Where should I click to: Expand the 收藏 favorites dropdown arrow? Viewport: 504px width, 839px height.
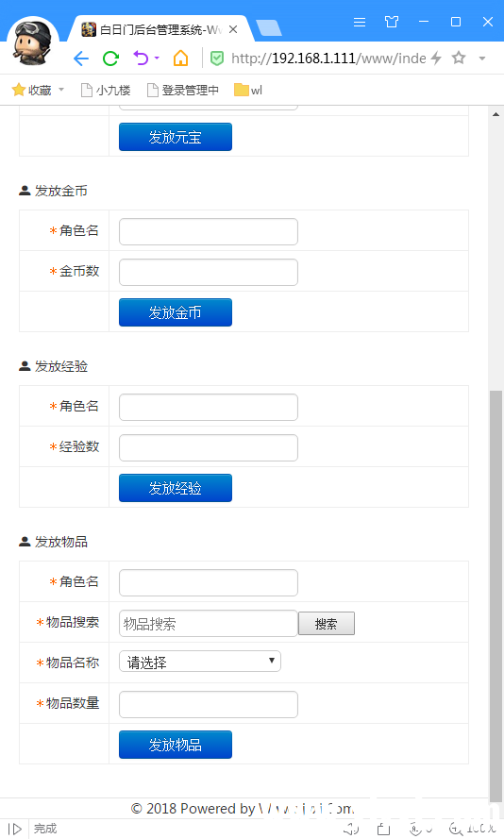coord(61,90)
